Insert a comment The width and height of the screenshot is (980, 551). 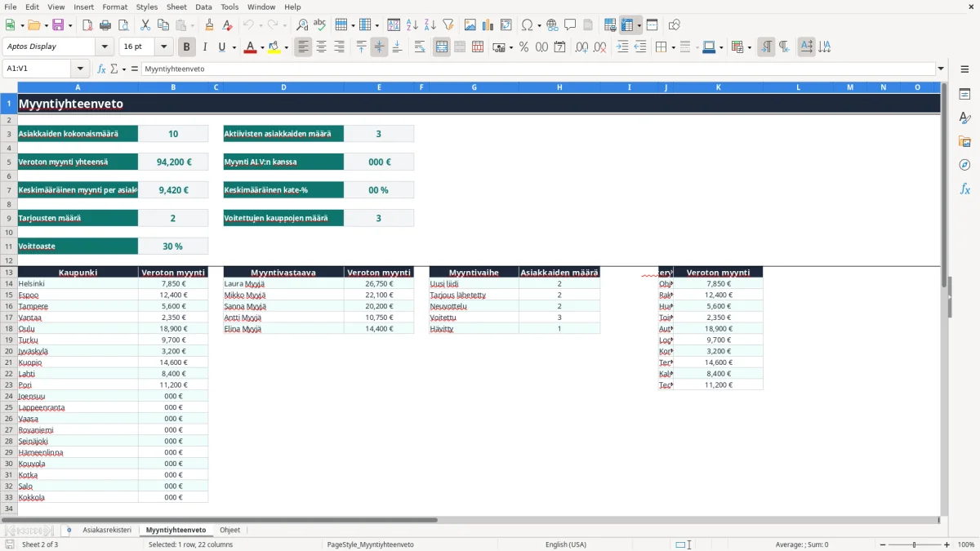point(570,25)
